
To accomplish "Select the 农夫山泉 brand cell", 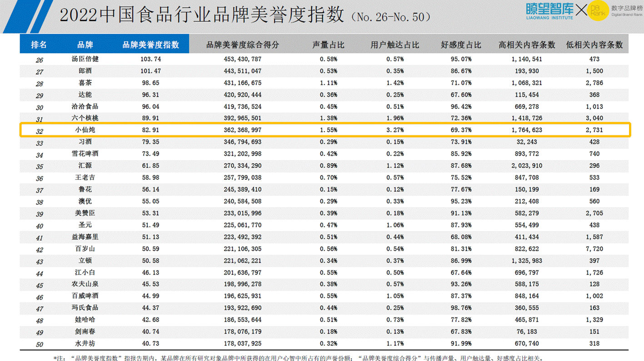I will pyautogui.click(x=85, y=284).
